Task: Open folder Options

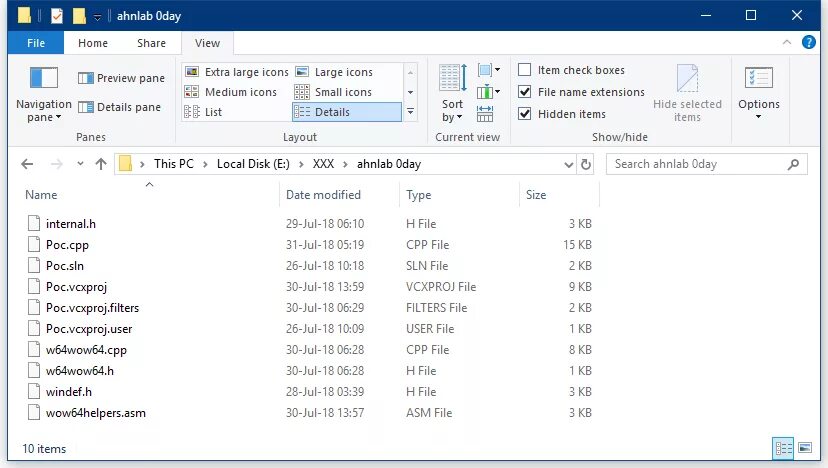Action: tap(759, 93)
